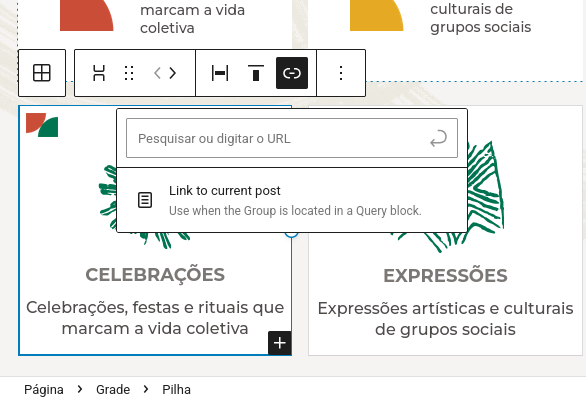Select Pilha in the breadcrumb

tap(176, 389)
